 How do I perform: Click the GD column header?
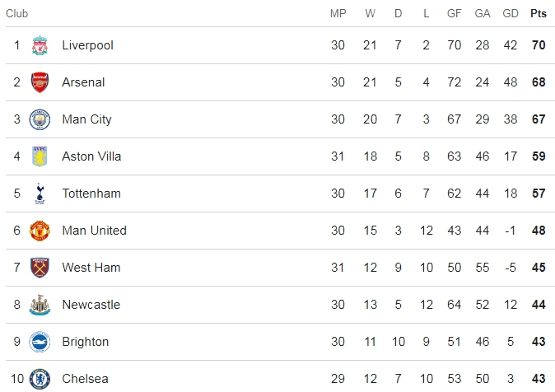point(511,13)
